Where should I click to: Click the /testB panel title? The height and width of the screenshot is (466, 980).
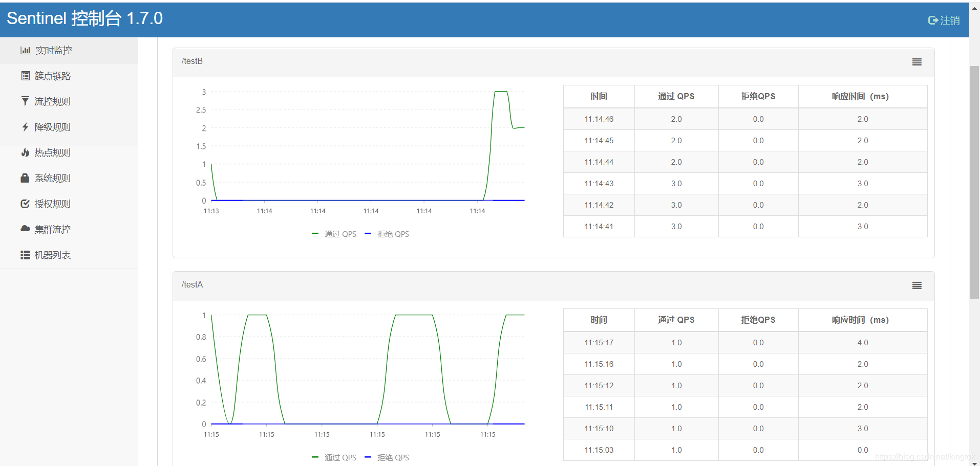192,61
